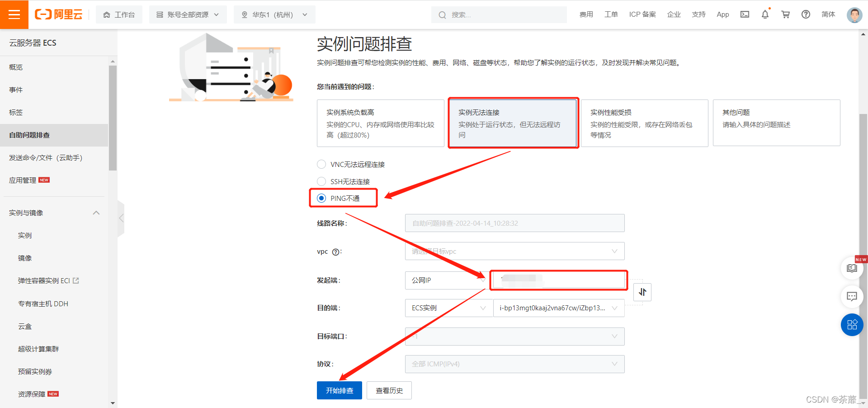Click the Alibaba Cloud logo
This screenshot has width=868, height=408.
click(x=58, y=14)
